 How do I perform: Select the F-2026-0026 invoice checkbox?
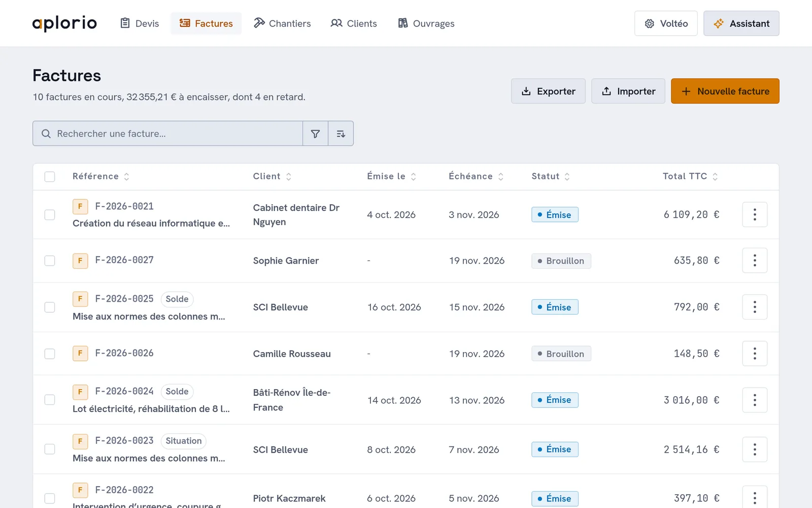[x=50, y=354]
